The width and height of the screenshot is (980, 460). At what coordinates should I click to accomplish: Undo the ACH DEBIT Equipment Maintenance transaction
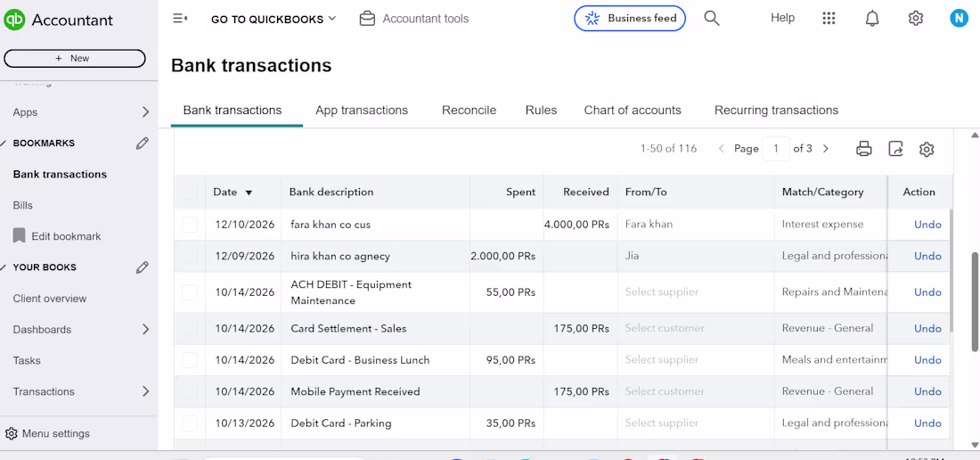pos(927,292)
